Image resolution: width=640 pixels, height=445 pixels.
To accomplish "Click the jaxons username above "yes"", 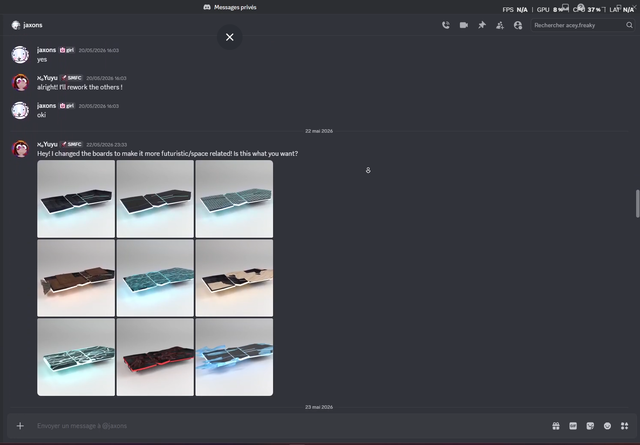I will coord(47,50).
